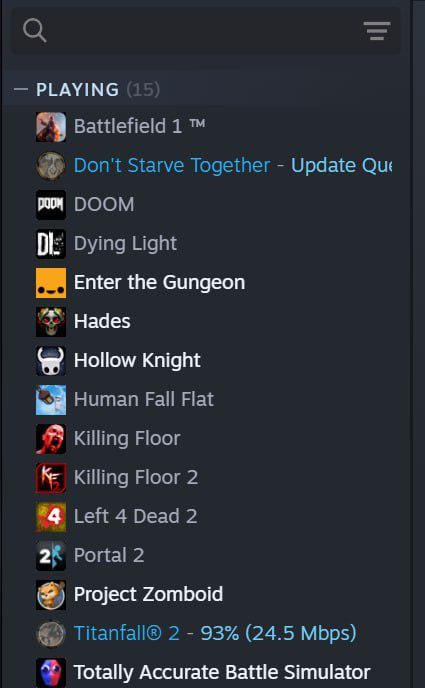Click the Hollow Knight mask icon

(51, 361)
